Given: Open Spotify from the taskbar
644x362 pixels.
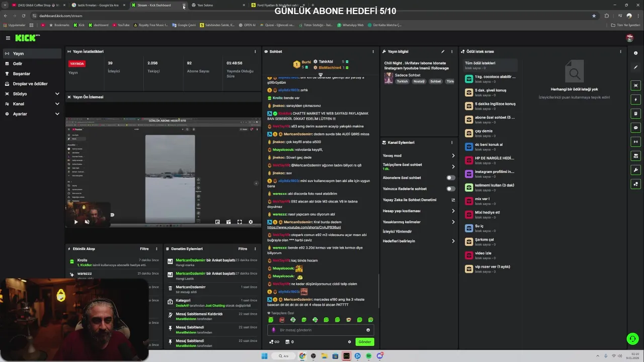Looking at the screenshot, I should pos(369,356).
